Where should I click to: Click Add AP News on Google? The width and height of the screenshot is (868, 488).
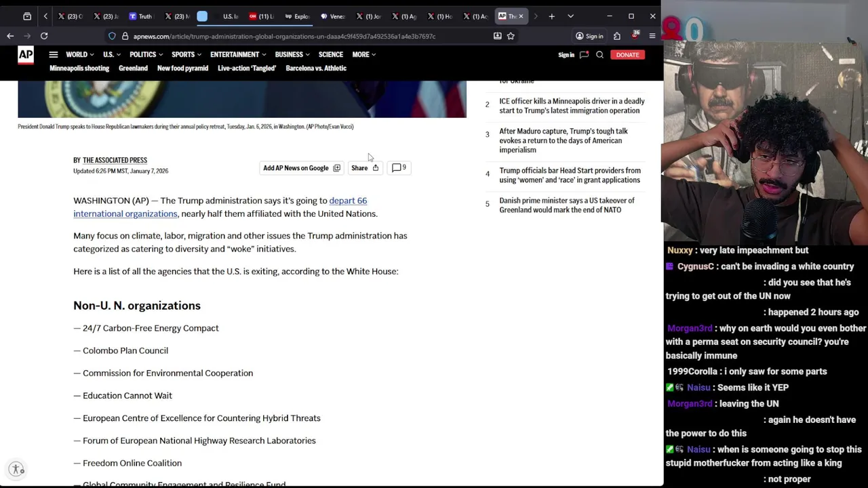302,168
